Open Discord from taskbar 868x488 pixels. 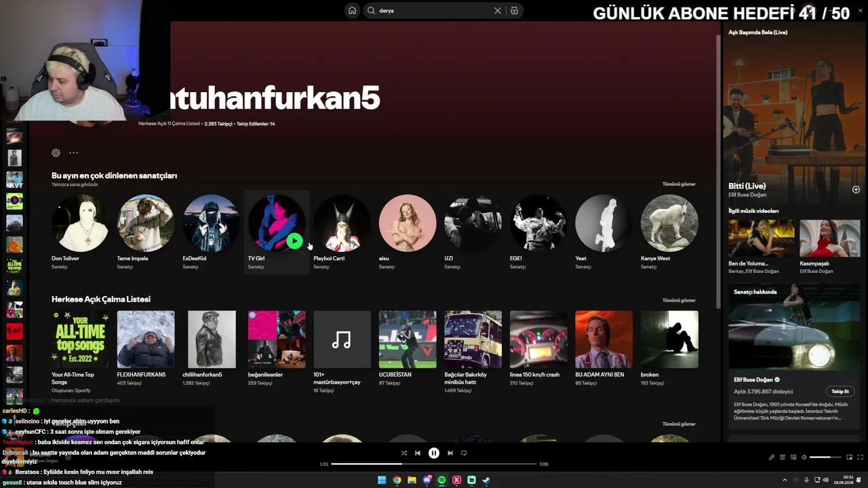click(427, 481)
